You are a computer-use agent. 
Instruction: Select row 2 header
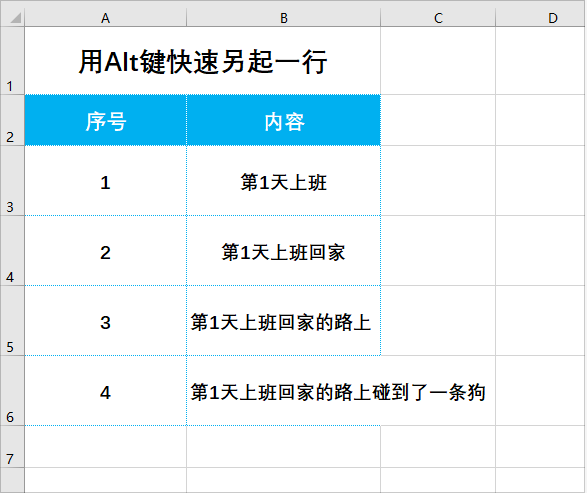(12, 120)
